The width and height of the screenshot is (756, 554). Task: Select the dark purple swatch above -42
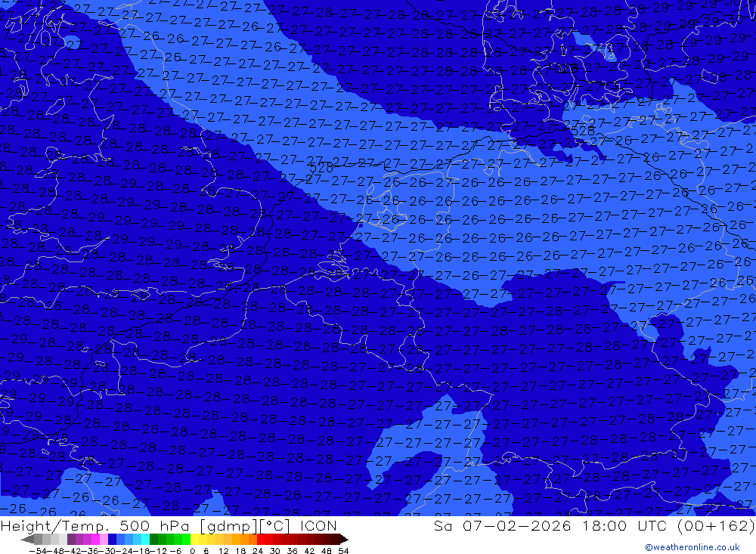[x=71, y=539]
